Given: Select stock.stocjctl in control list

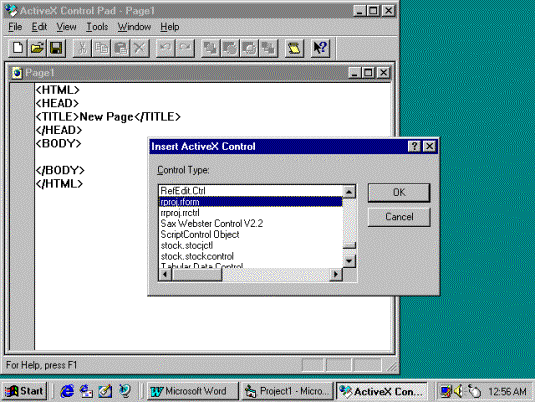Looking at the screenshot, I should pos(251,245).
